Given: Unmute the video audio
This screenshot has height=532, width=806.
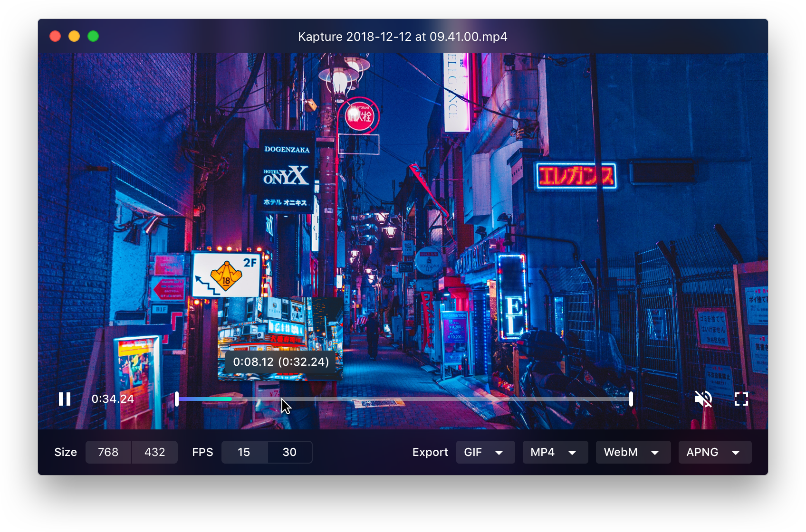Looking at the screenshot, I should pyautogui.click(x=703, y=399).
